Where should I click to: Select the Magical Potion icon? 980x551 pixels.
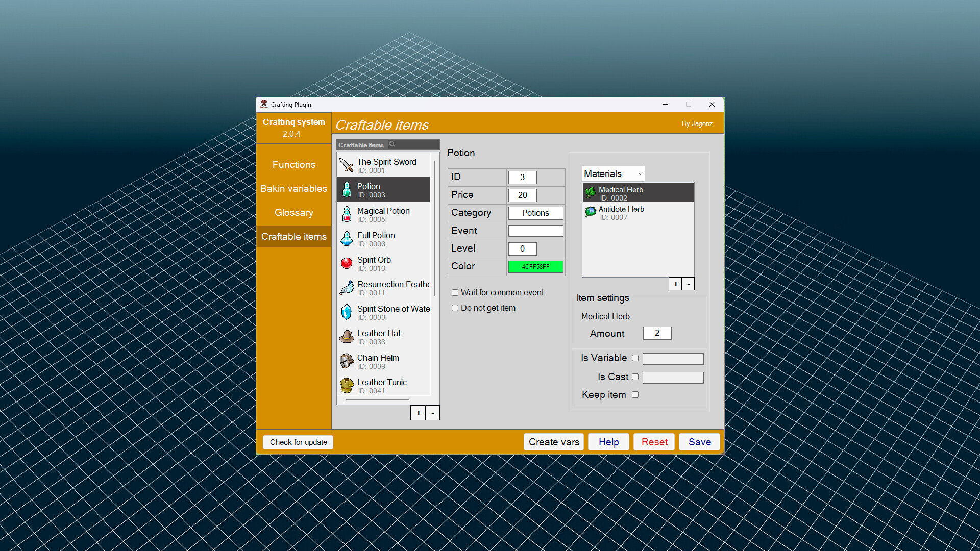347,214
